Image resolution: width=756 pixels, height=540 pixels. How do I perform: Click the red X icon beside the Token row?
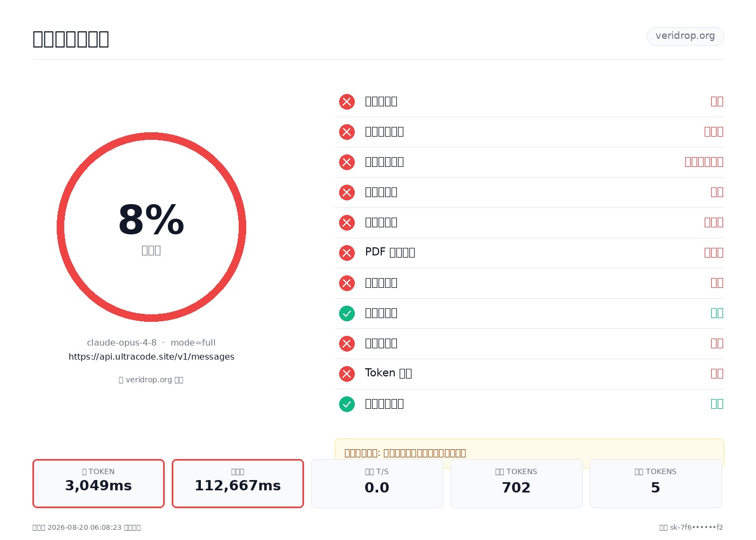click(347, 374)
